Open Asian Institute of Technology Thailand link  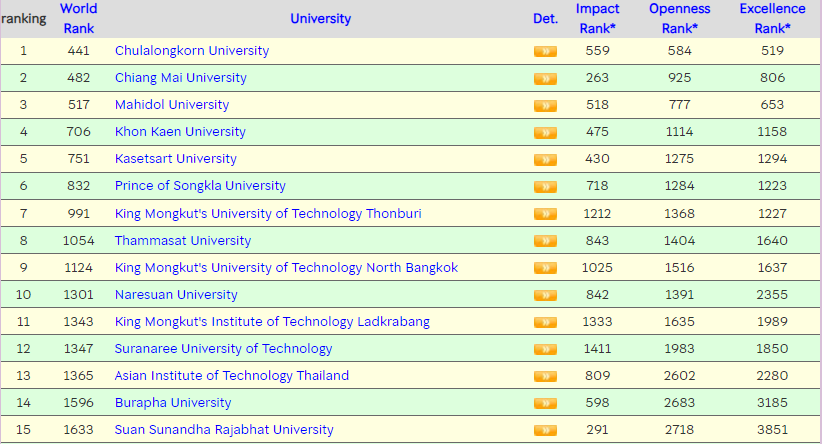(x=232, y=376)
